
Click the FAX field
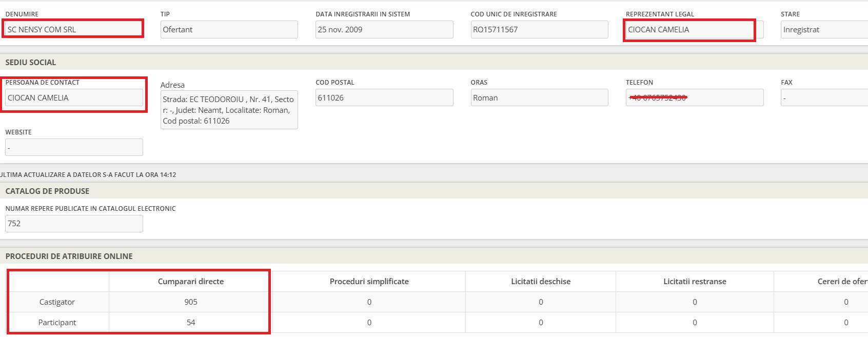(x=823, y=97)
